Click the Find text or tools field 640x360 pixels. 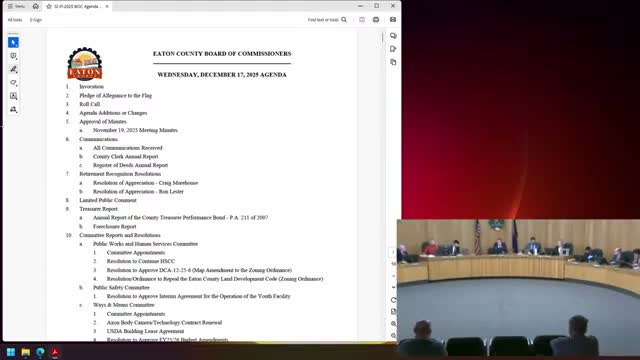coord(323,20)
